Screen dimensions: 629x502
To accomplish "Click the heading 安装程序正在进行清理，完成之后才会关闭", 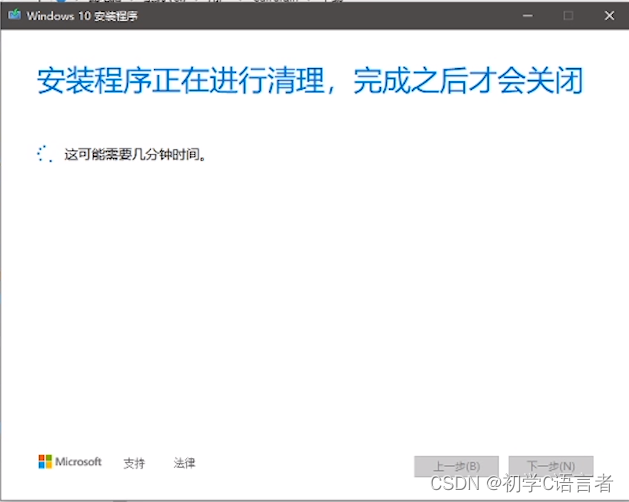I will pos(310,81).
